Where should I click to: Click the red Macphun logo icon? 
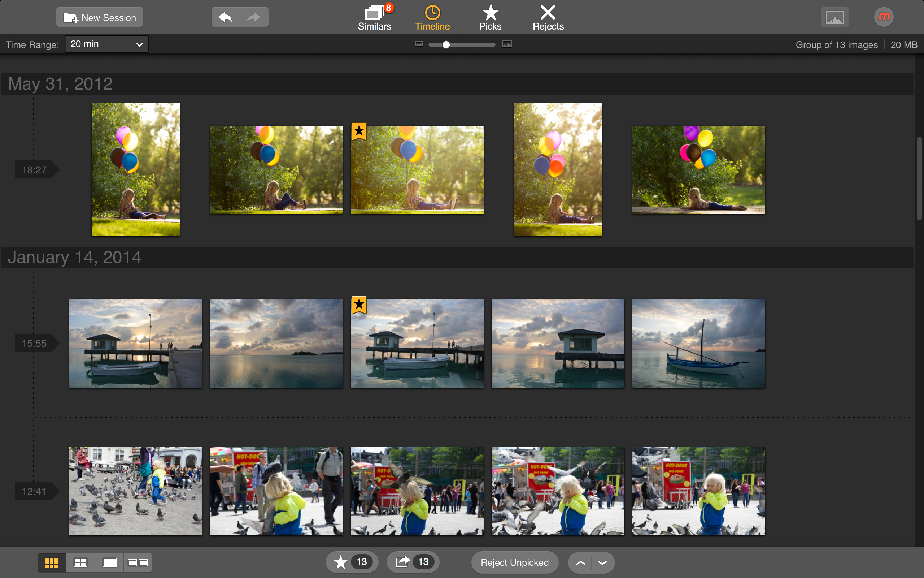[x=884, y=17]
